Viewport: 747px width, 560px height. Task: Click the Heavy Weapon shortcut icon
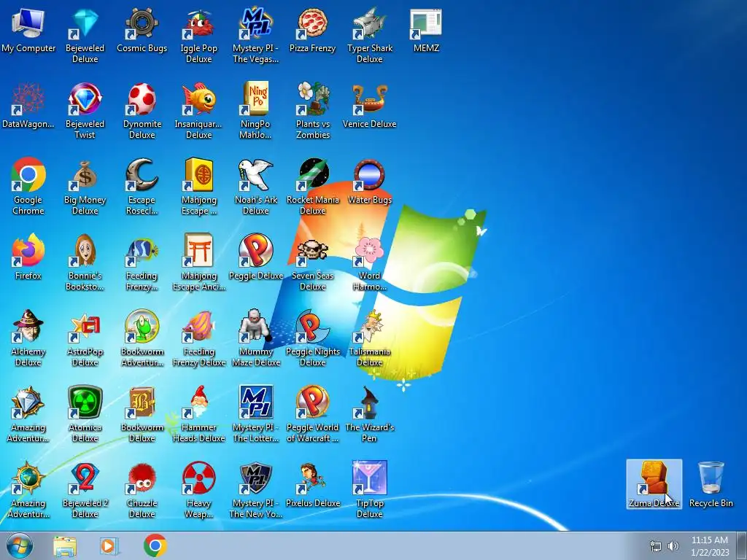point(198,478)
